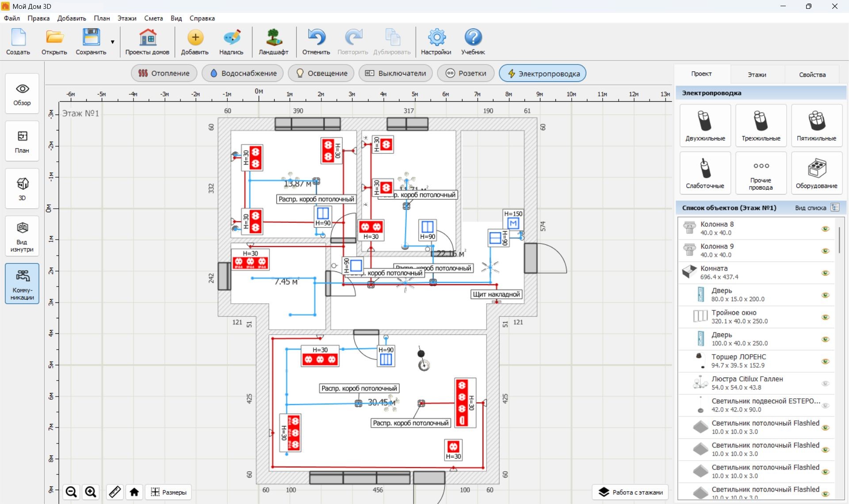Open Вид изнутри interior view
849x504 pixels.
[x=22, y=236]
